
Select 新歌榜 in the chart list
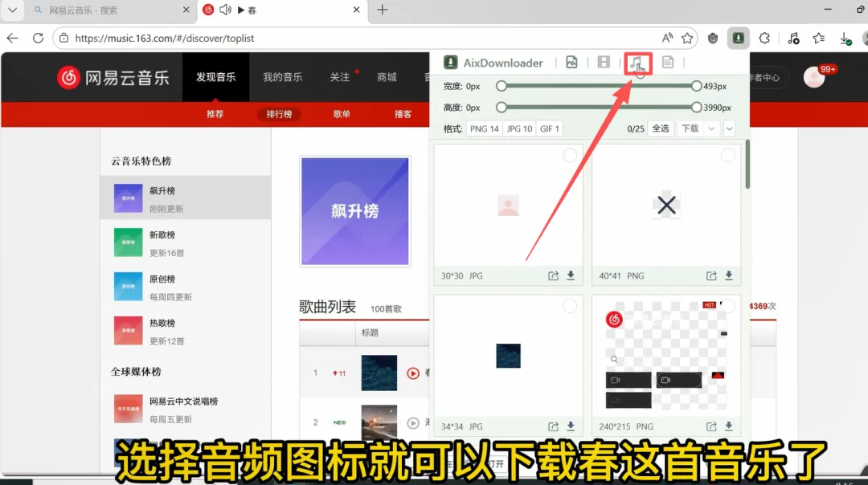click(186, 243)
